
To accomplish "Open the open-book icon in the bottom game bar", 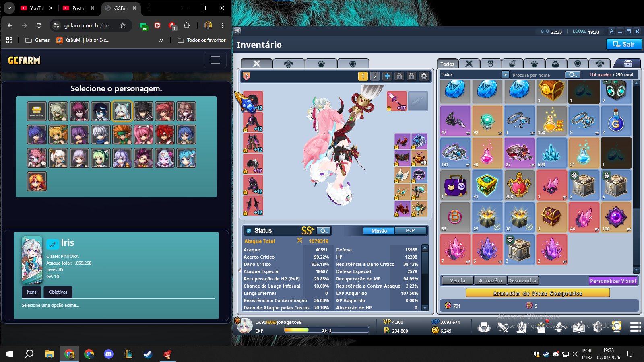I will point(578,327).
